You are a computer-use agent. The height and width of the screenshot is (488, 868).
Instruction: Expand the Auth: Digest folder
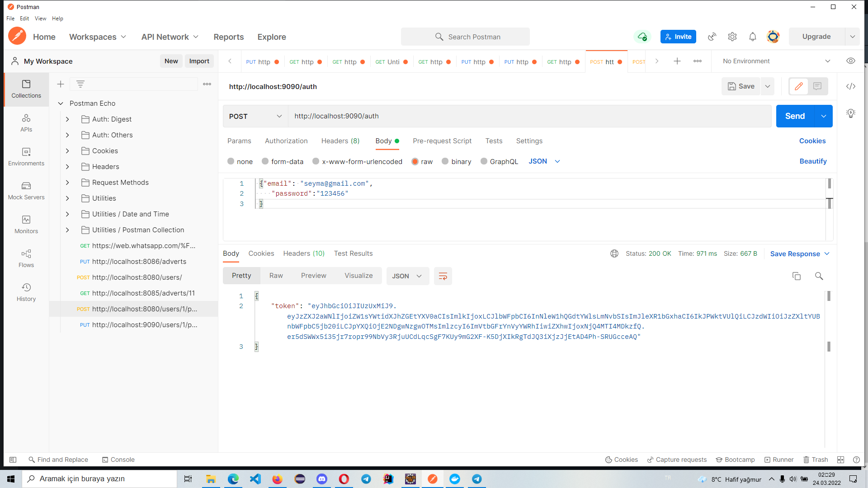(68, 119)
